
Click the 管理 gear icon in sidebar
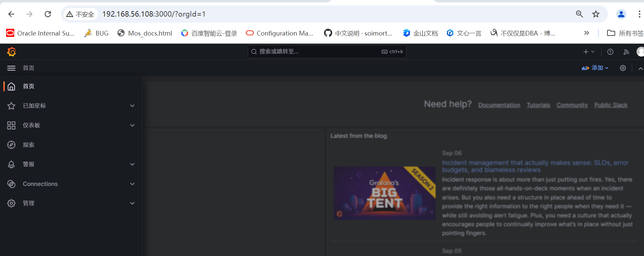[x=11, y=203]
